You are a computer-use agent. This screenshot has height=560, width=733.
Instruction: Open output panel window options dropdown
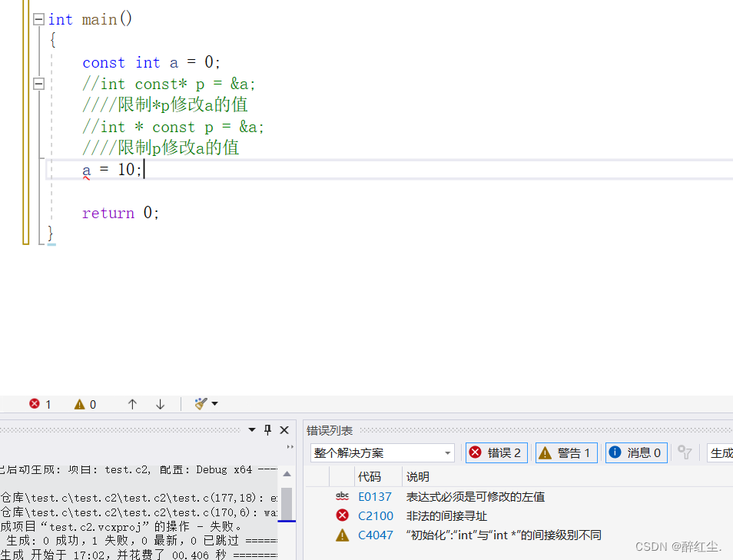(252, 429)
